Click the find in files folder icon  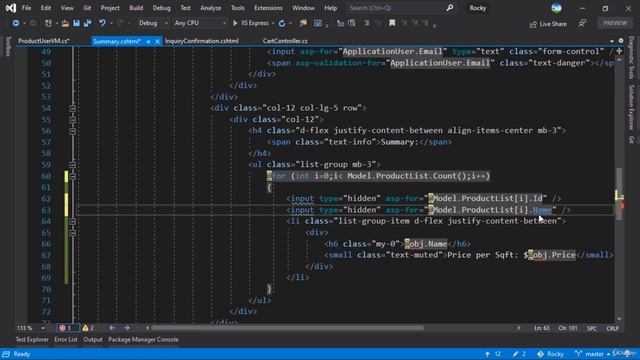303,23
